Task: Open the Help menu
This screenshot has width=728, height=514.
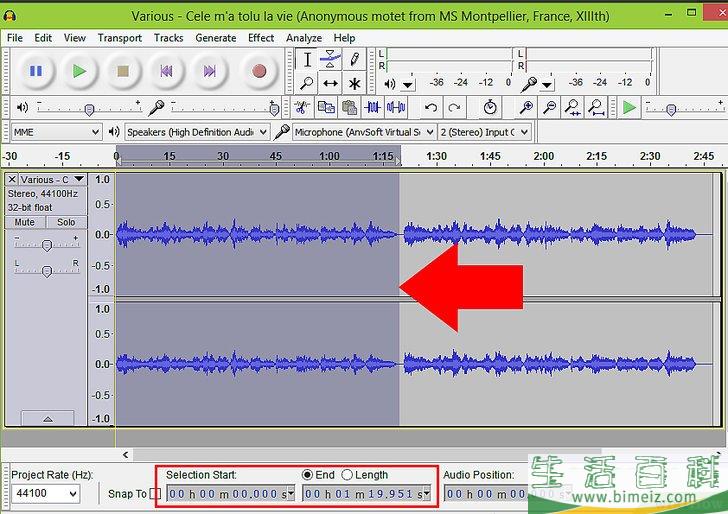Action: tap(344, 38)
